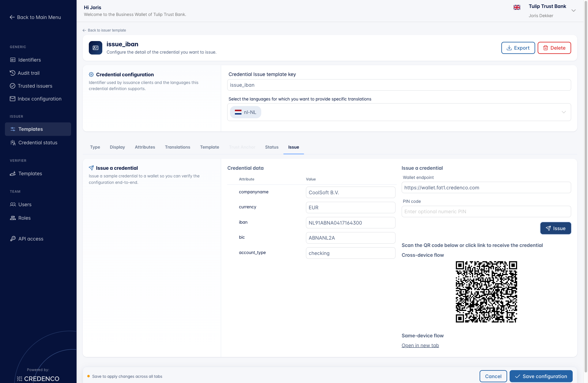
Task: Click the bic value field
Action: (x=350, y=238)
